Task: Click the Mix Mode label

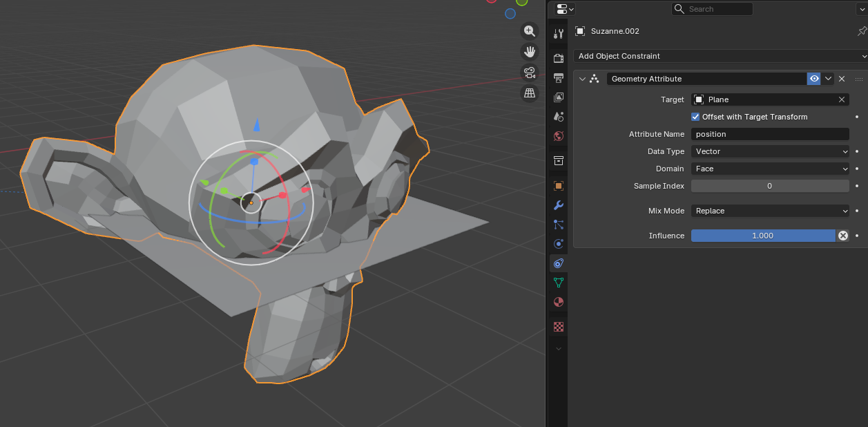Action: point(666,211)
